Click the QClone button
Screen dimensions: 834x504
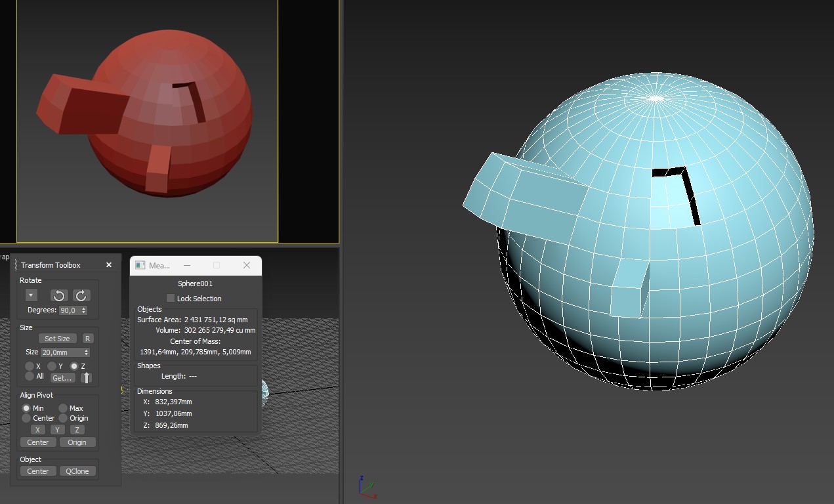[x=77, y=471]
